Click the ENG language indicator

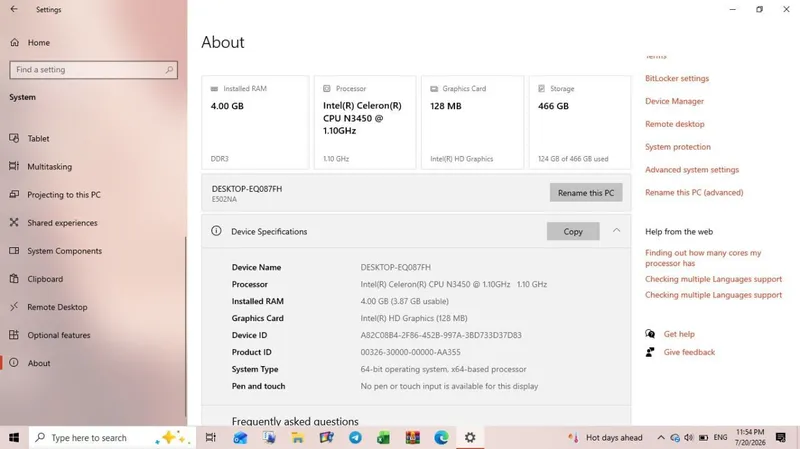click(720, 437)
